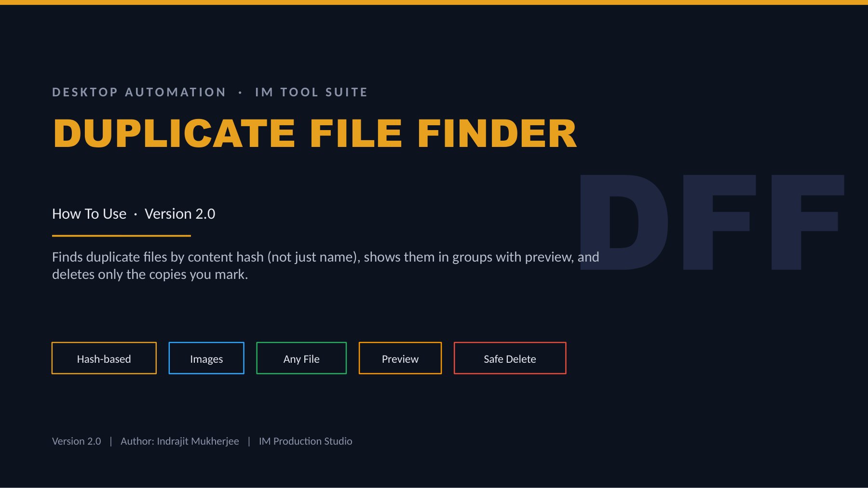Choose the Preview tag box

pos(400,358)
